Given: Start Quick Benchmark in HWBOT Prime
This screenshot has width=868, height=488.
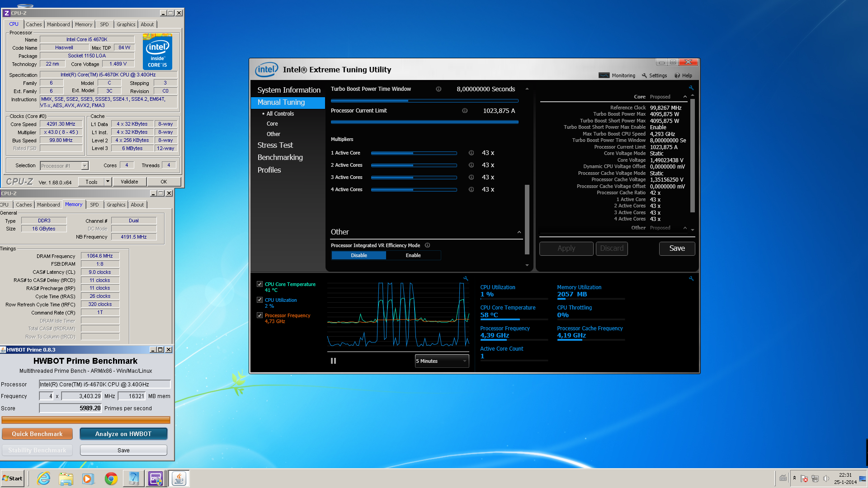Looking at the screenshot, I should [37, 434].
